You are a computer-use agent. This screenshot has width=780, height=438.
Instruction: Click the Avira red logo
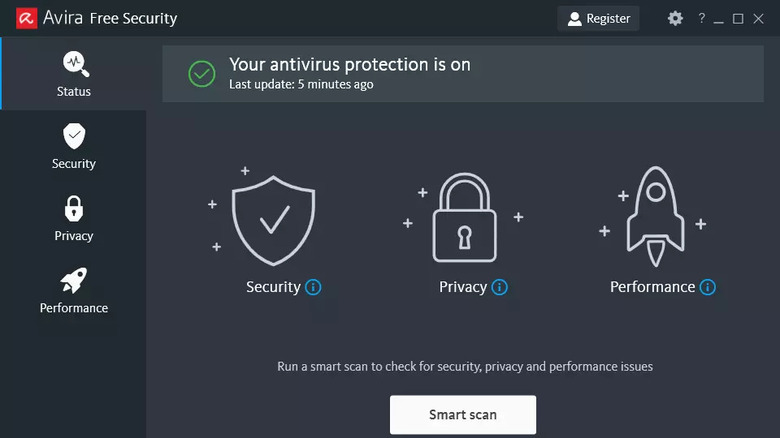[x=26, y=18]
